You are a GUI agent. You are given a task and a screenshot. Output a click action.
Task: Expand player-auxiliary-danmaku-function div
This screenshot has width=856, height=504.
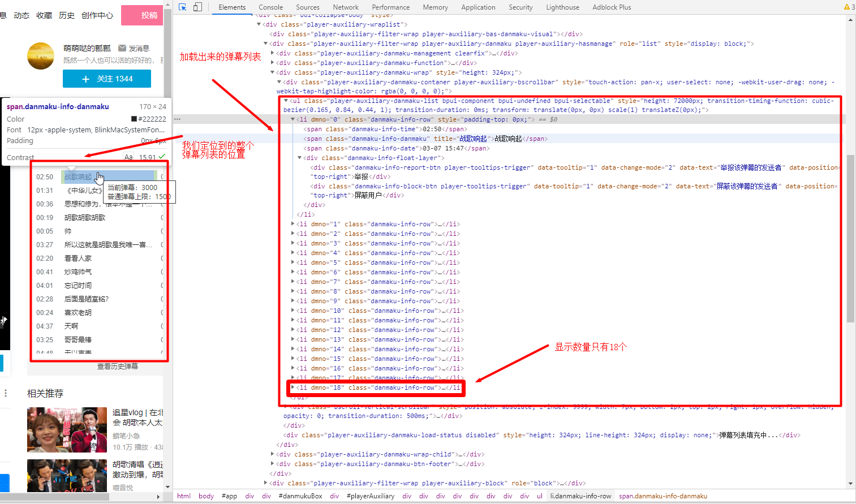pos(273,63)
